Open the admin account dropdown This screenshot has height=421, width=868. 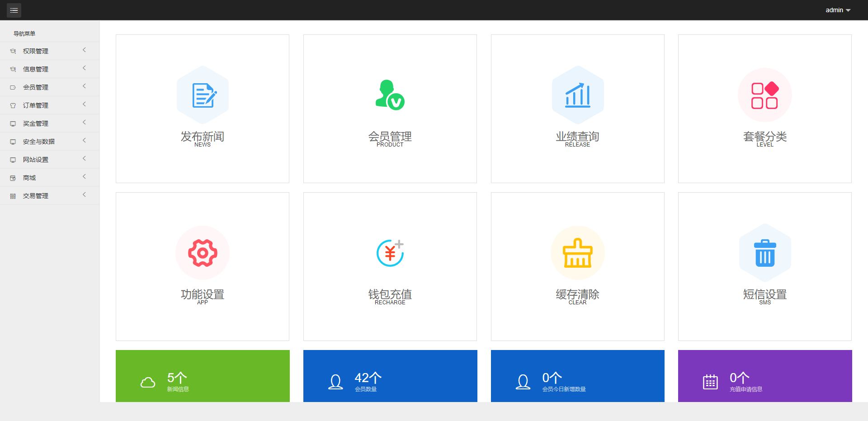click(x=837, y=10)
